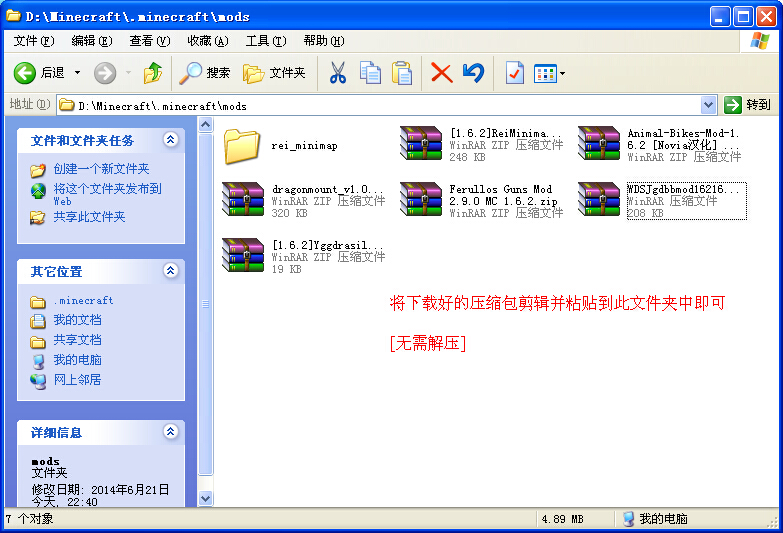Click the dragonmount_v1.0 file name
Image resolution: width=783 pixels, height=533 pixels.
[328, 189]
